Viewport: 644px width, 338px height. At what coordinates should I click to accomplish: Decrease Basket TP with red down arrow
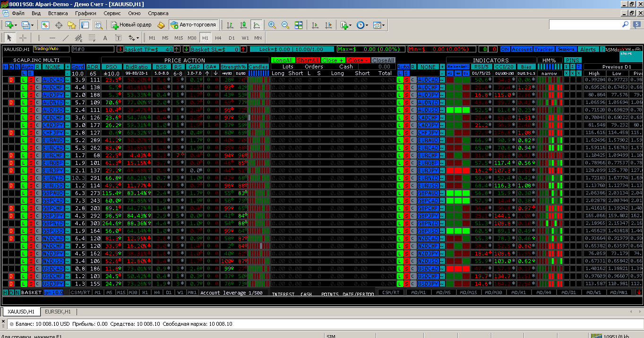120,49
